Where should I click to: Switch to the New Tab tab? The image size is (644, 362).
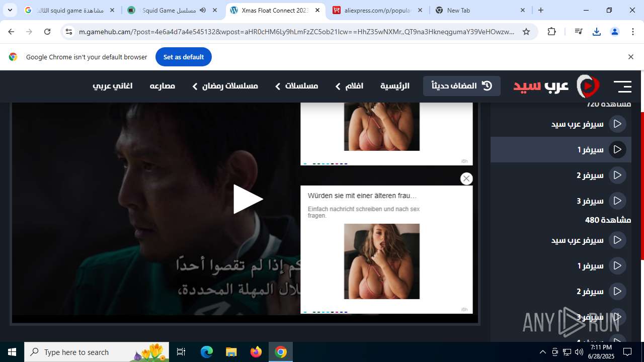[481, 10]
